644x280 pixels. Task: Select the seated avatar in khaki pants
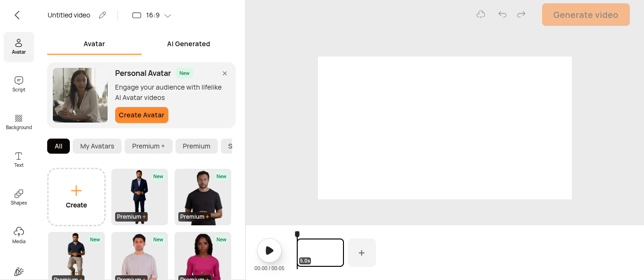[76, 256]
